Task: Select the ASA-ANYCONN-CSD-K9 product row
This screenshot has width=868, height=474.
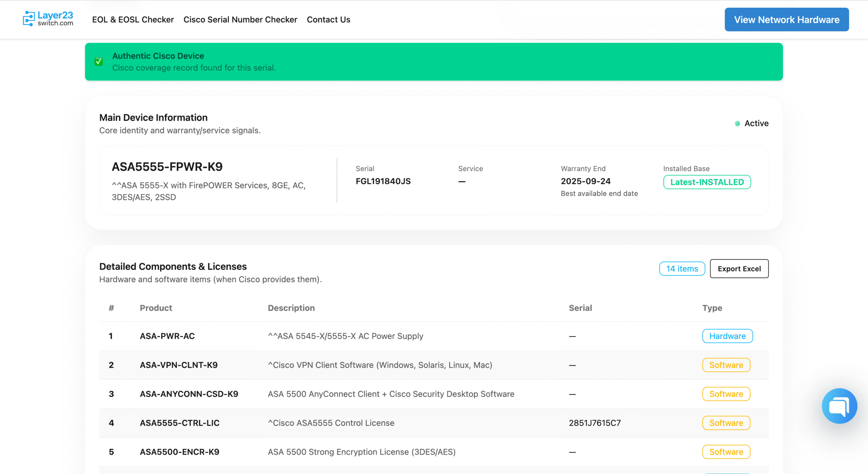Action: [189, 394]
